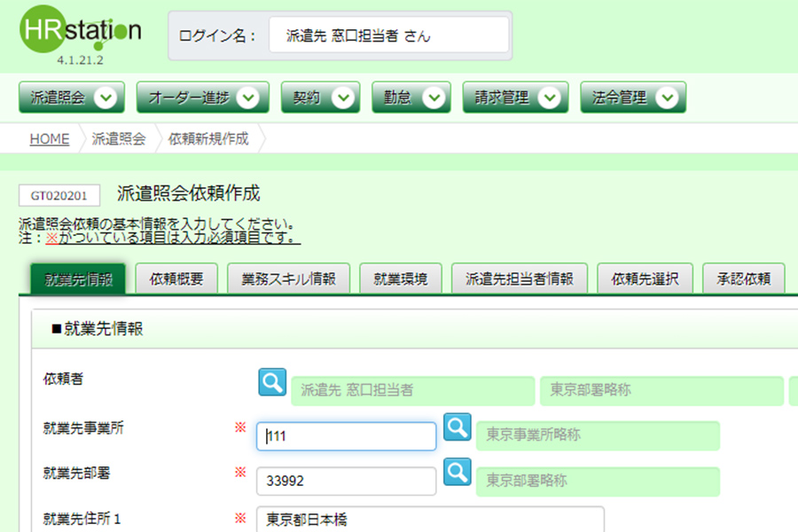Switch to the 依頼先選択 tab
The width and height of the screenshot is (798, 532).
645,279
